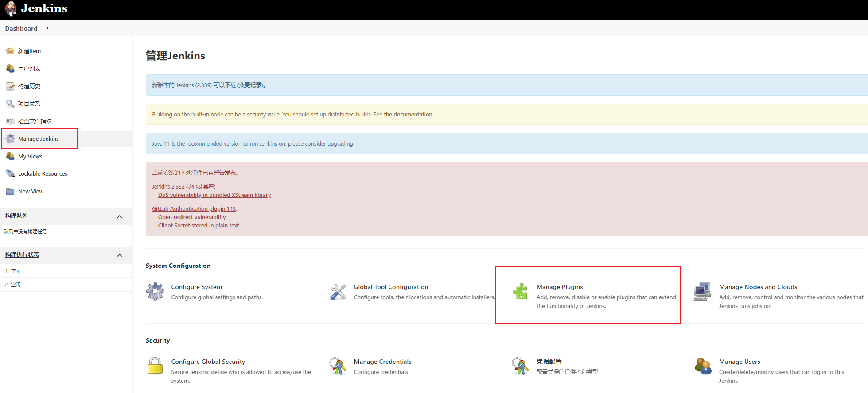Click the New View folder icon
868x393 pixels.
point(10,191)
